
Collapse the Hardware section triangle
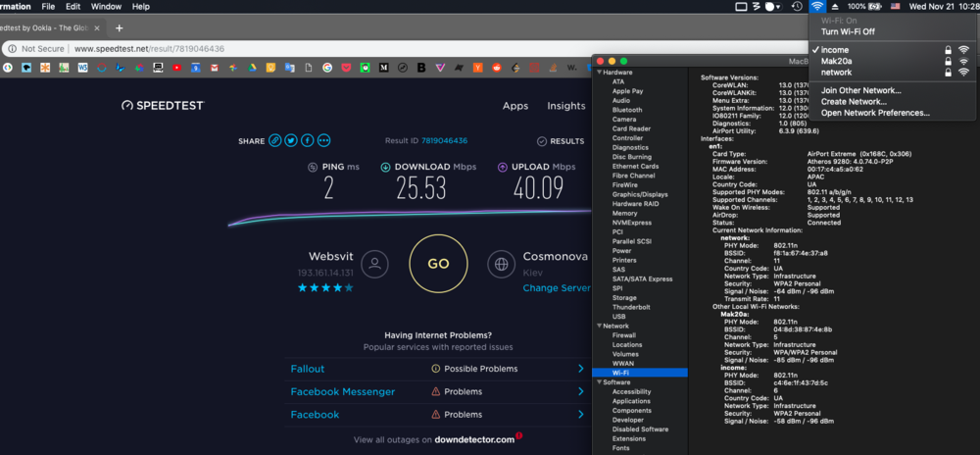[599, 73]
